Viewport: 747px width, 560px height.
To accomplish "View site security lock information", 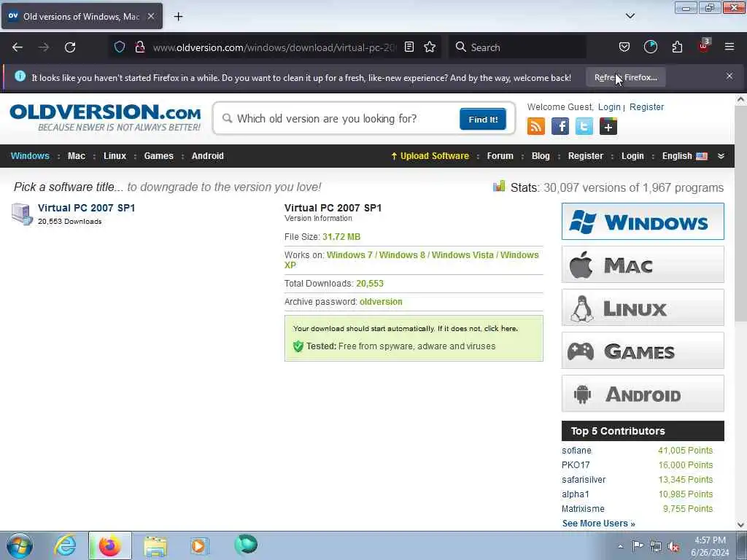I will [x=139, y=47].
